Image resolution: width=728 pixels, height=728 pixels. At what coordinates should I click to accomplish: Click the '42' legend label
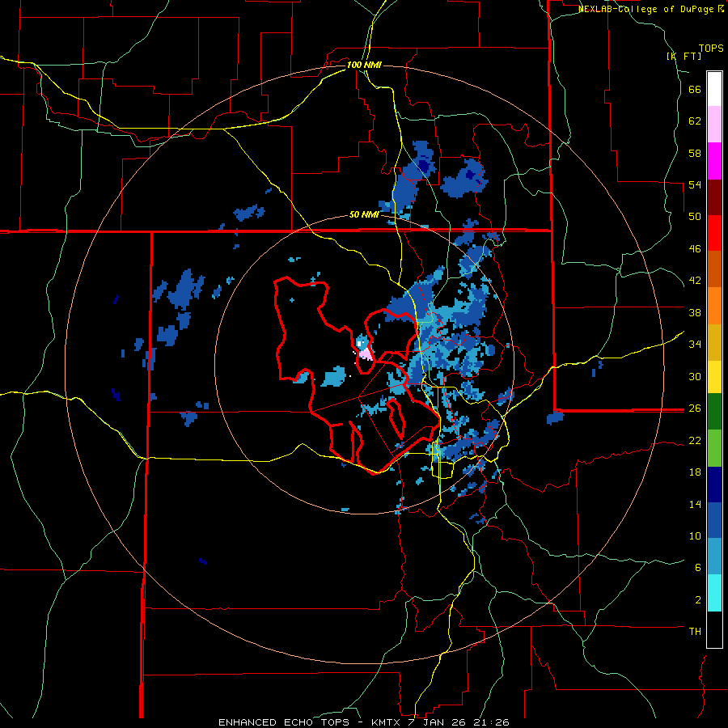coord(695,281)
